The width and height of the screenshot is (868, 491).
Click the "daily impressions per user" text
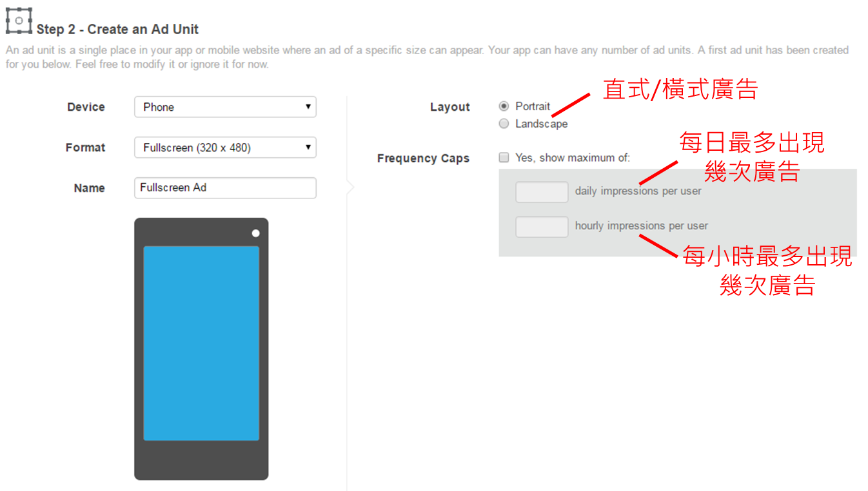pos(638,191)
